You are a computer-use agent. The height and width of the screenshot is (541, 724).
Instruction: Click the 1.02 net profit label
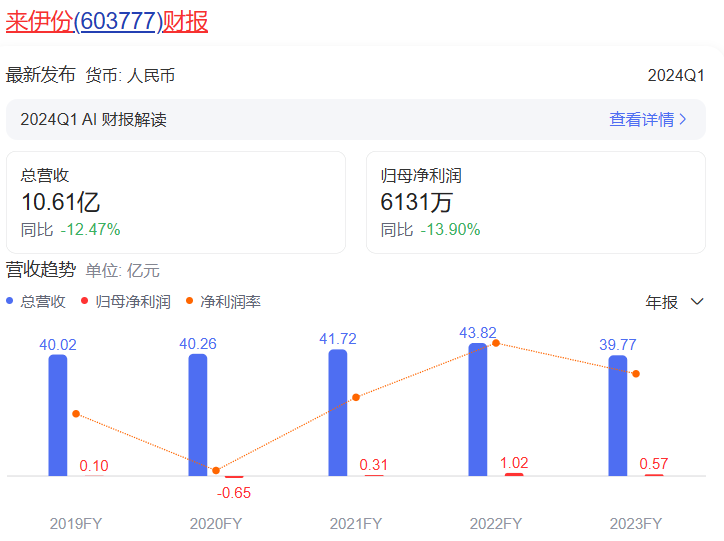click(x=514, y=463)
